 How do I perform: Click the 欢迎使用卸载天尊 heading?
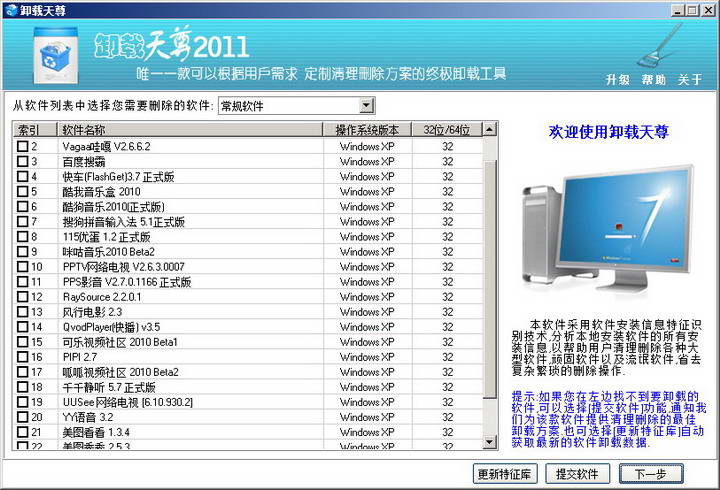pyautogui.click(x=608, y=132)
